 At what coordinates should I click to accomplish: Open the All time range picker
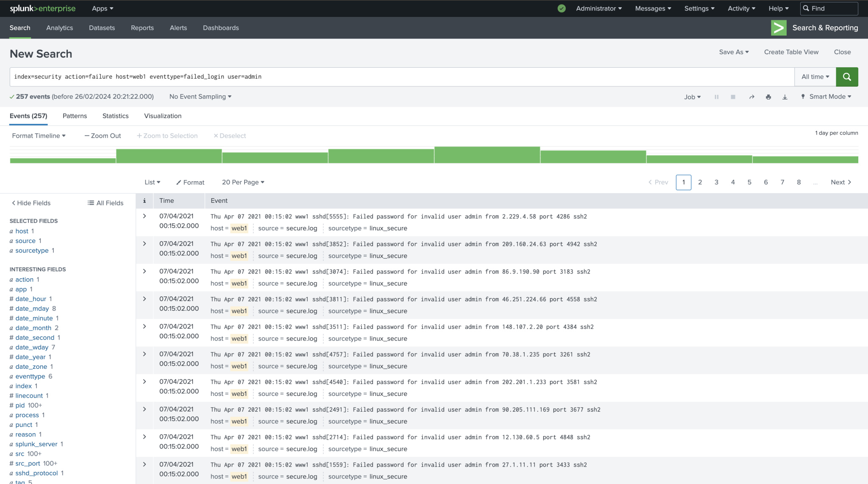coord(815,77)
